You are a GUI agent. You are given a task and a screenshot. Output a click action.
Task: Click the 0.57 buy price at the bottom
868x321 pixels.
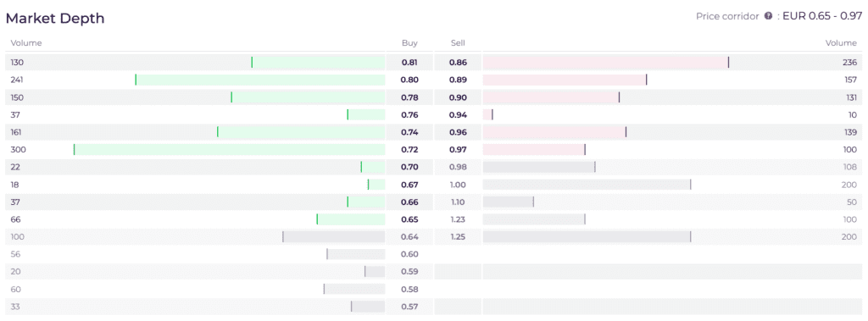coord(409,307)
